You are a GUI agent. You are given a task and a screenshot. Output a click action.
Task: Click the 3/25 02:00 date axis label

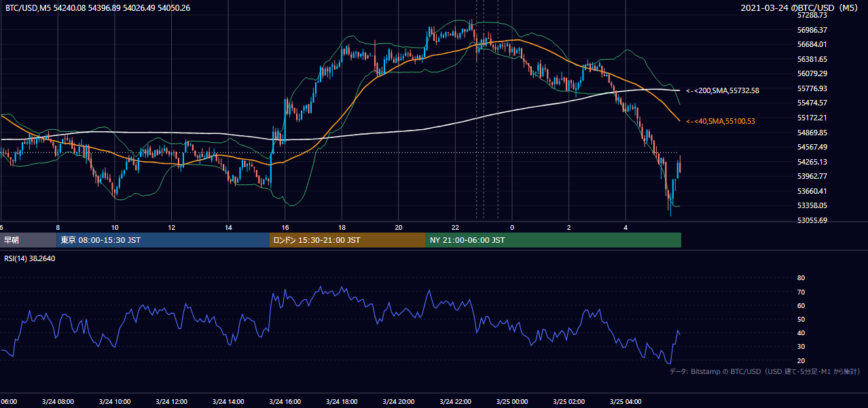568,402
